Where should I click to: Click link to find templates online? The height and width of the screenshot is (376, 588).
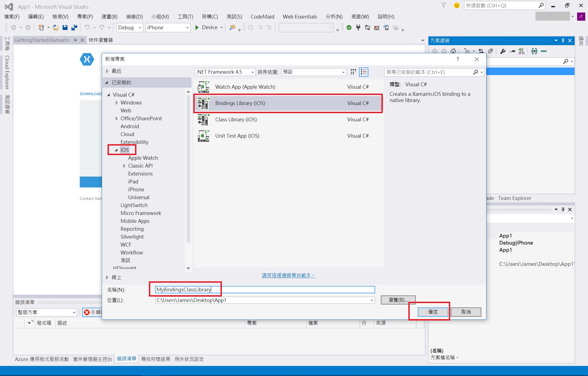point(289,275)
